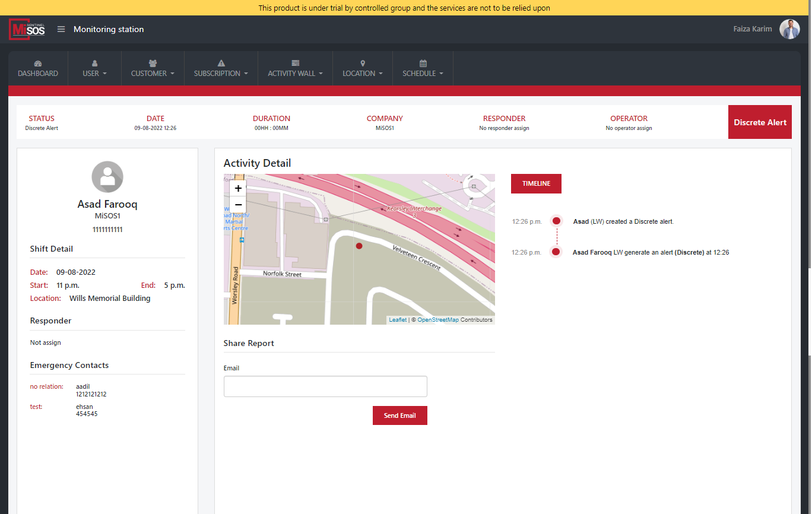Screen dimensions: 812x514
Task: Toggle the hamburger sidebar menu icon
Action: [x=61, y=29]
